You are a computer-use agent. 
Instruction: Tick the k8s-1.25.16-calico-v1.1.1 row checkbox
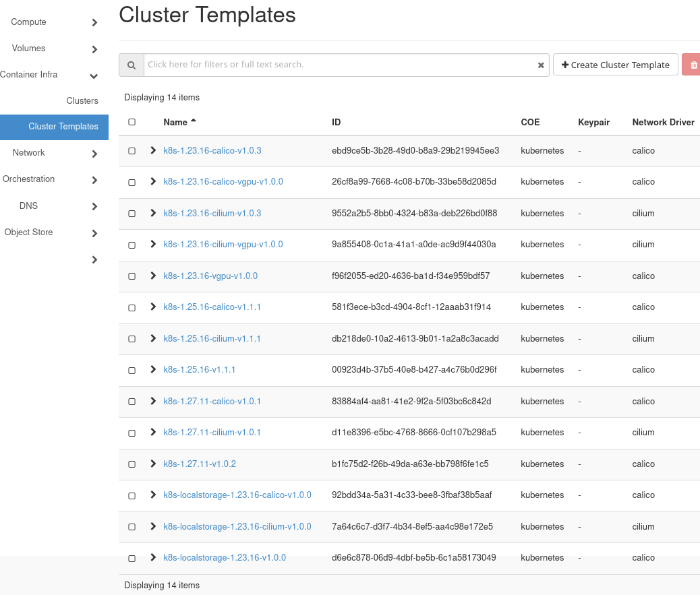click(132, 308)
